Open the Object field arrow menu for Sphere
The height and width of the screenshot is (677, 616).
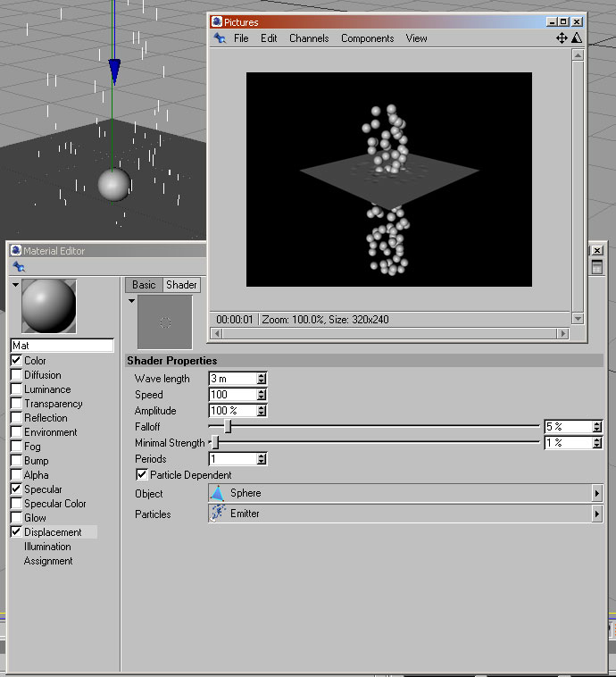pyautogui.click(x=596, y=493)
